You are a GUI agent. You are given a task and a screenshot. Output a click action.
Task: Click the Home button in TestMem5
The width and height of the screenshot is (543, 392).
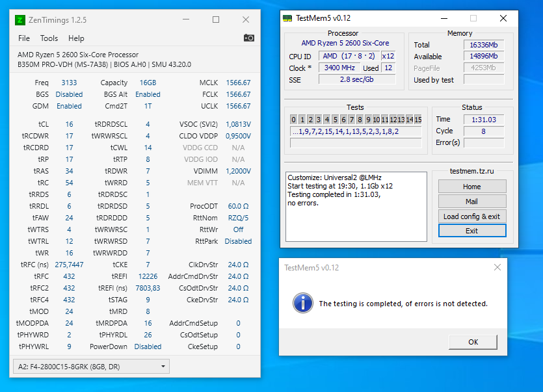pos(472,187)
